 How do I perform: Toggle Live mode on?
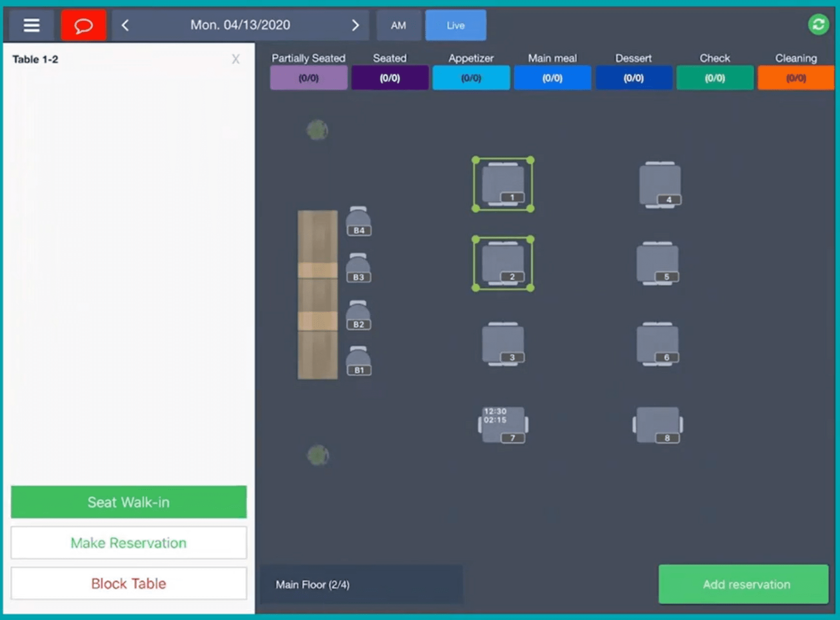pyautogui.click(x=455, y=25)
